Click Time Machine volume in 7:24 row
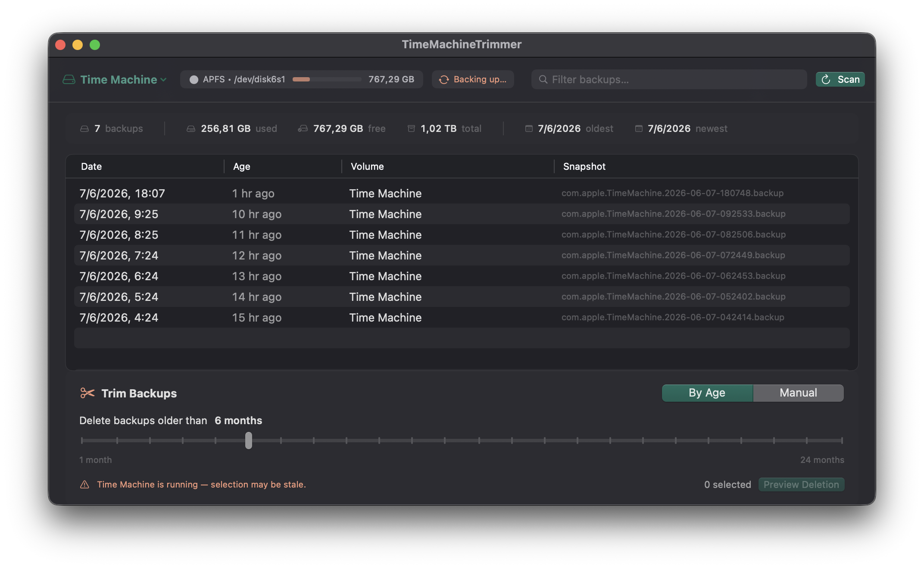Viewport: 924px width, 569px height. pos(385,256)
